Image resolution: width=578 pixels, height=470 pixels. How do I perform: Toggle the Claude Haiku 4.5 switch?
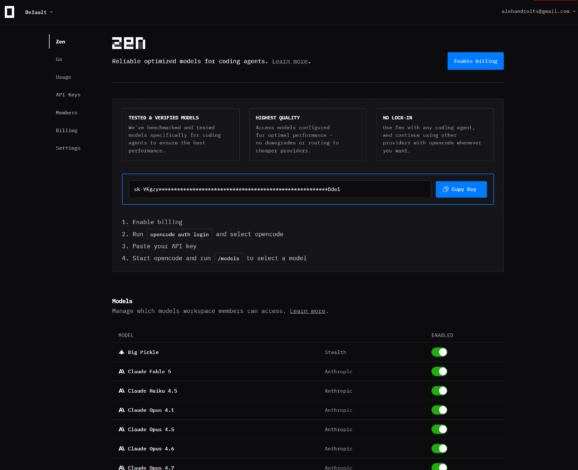pyautogui.click(x=439, y=390)
